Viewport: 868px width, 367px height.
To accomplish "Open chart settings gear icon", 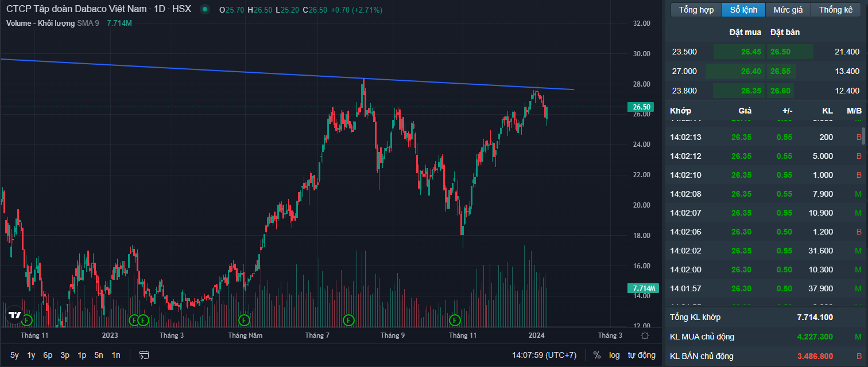I will [x=645, y=336].
